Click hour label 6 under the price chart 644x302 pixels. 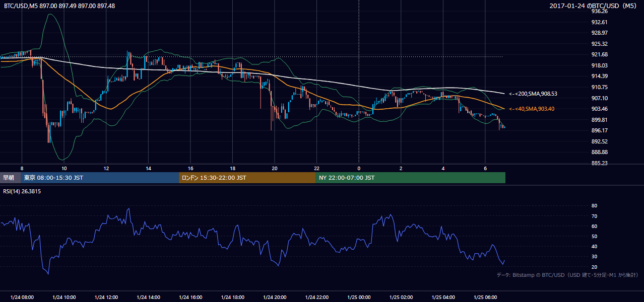[485, 168]
